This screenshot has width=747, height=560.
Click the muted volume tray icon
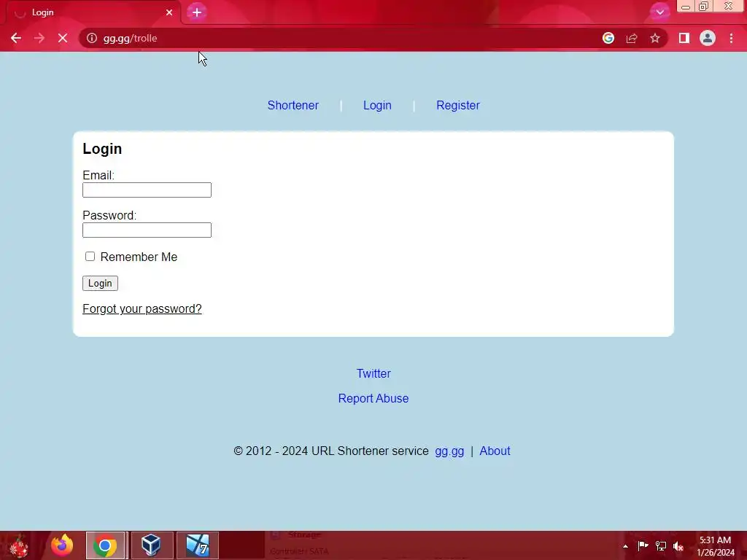coord(678,545)
